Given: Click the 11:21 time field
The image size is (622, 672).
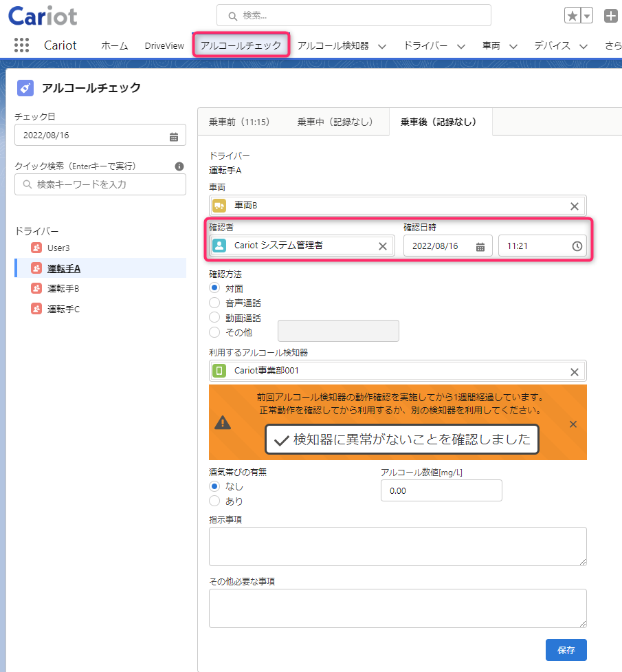Looking at the screenshot, I should coord(542,246).
